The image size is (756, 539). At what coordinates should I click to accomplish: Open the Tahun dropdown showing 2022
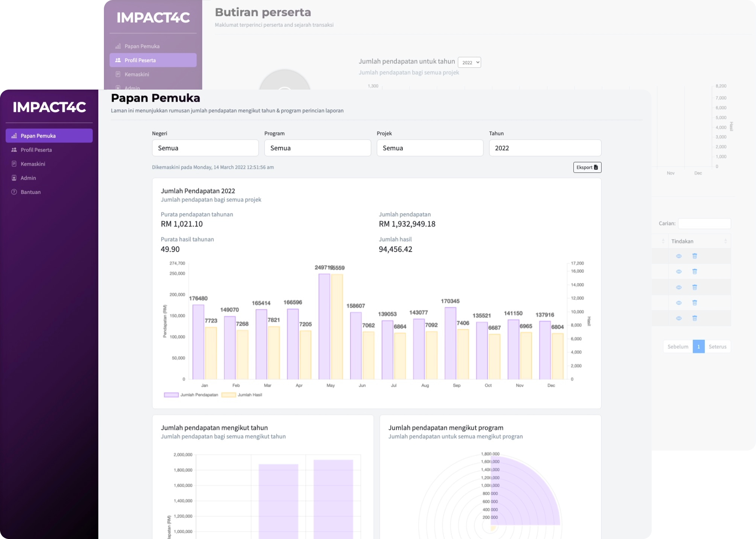coord(545,148)
